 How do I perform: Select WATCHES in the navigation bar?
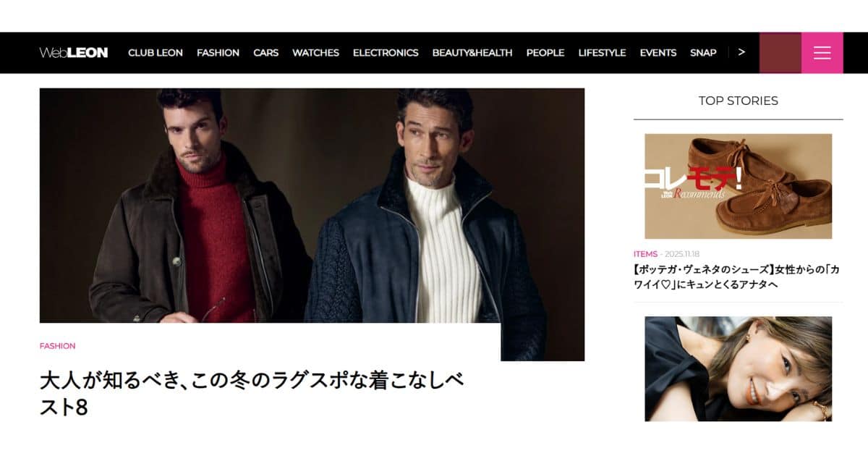coord(315,53)
